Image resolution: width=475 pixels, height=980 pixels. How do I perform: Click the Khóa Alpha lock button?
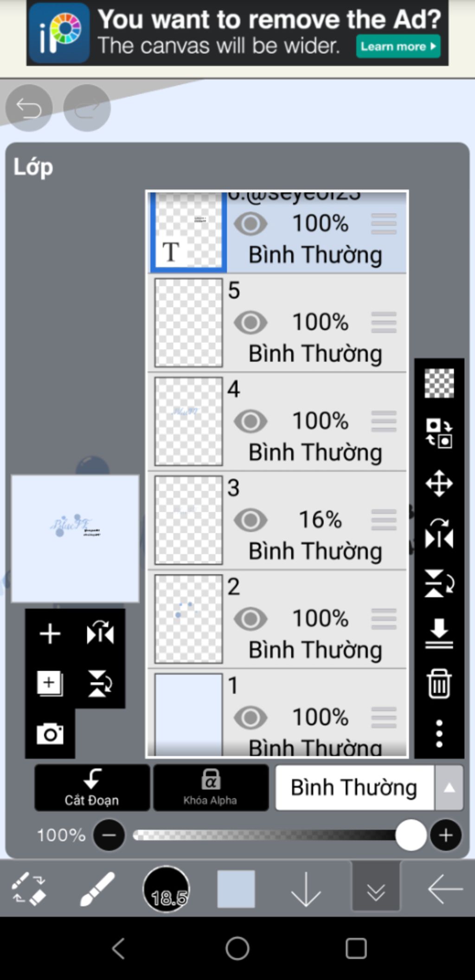[x=211, y=788]
